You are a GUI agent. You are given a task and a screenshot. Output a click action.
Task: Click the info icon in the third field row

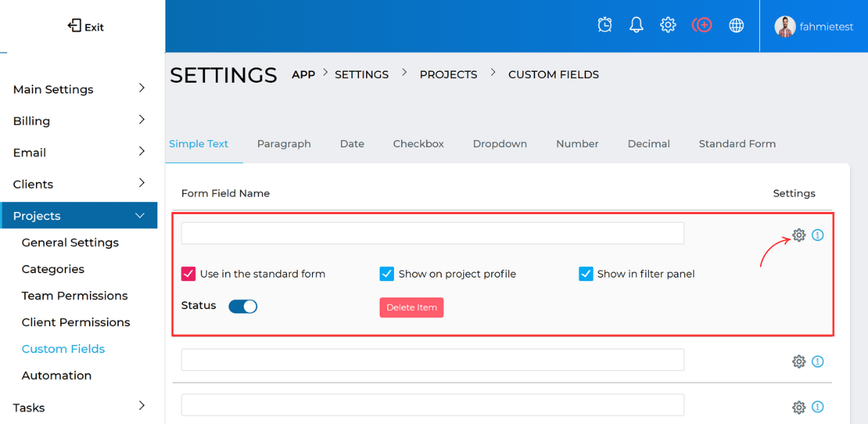click(x=818, y=407)
